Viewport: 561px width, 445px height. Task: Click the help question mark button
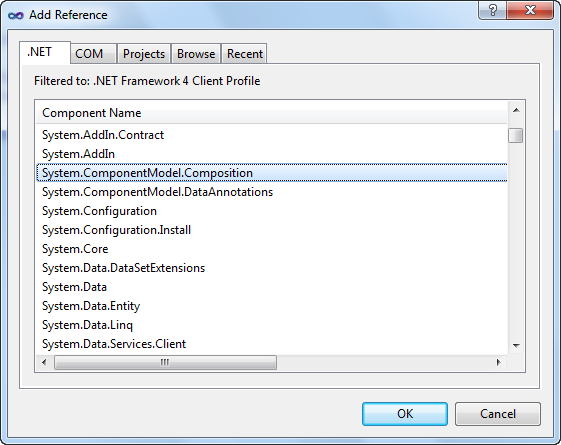492,10
